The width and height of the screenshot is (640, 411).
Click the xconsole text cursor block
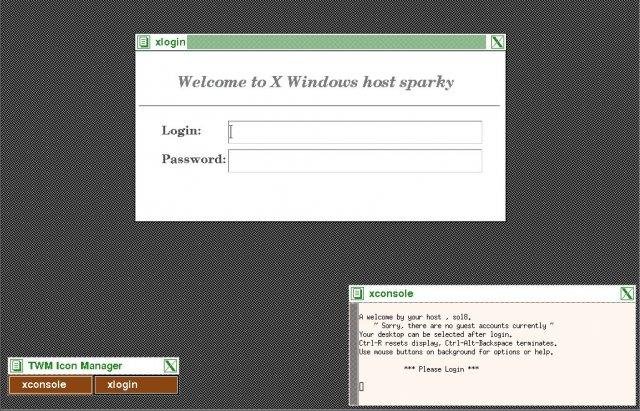[361, 386]
